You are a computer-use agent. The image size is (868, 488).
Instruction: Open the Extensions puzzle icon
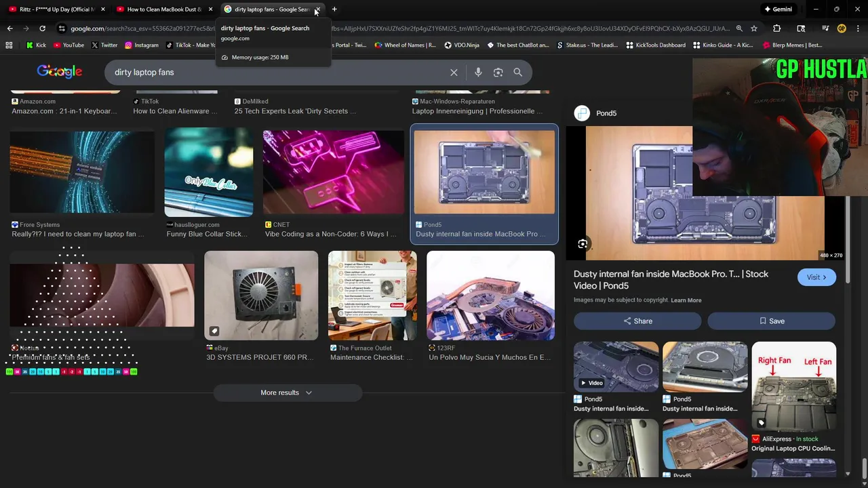[777, 28]
